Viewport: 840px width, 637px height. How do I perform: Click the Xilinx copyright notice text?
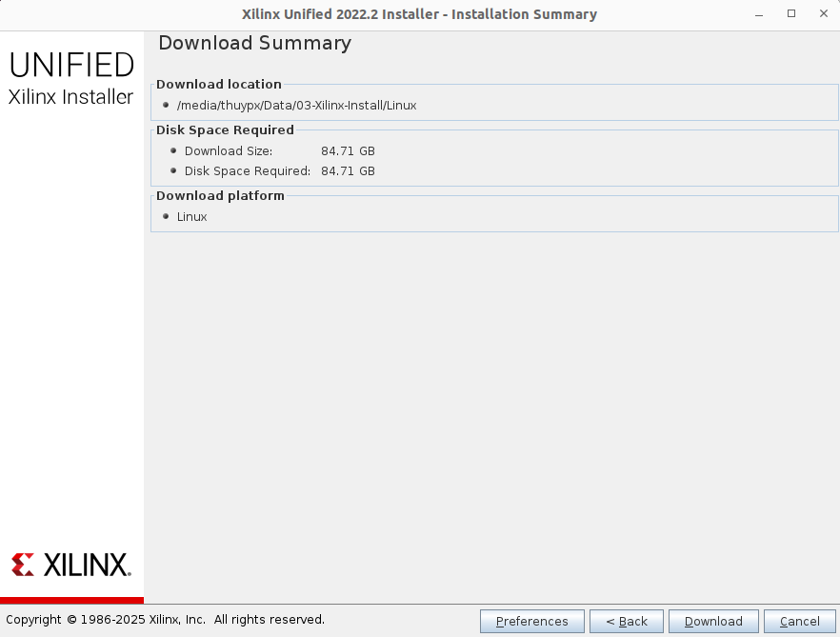click(x=166, y=620)
